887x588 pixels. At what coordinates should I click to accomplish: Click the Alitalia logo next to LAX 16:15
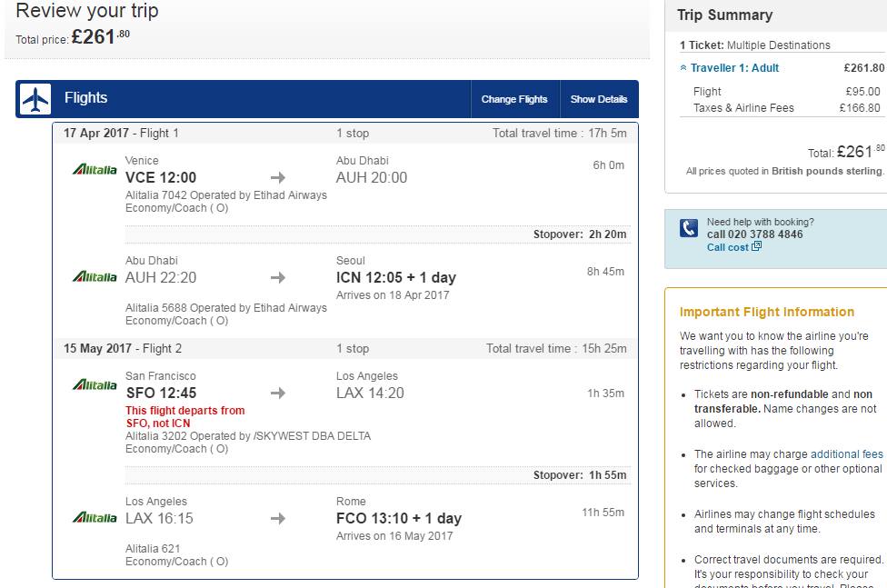95,517
